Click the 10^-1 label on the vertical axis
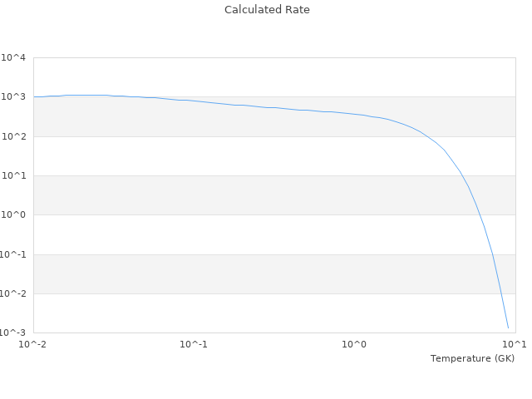532x399 pixels. click(13, 254)
